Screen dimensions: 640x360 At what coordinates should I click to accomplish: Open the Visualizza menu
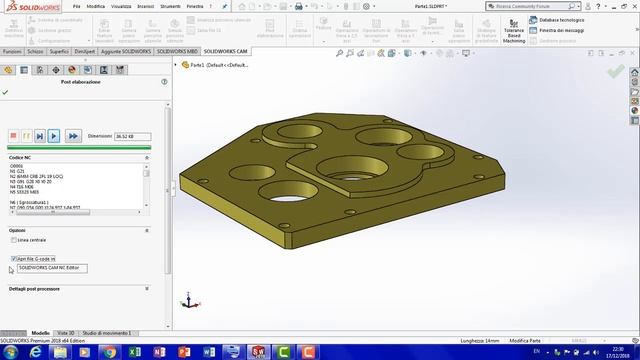click(121, 6)
